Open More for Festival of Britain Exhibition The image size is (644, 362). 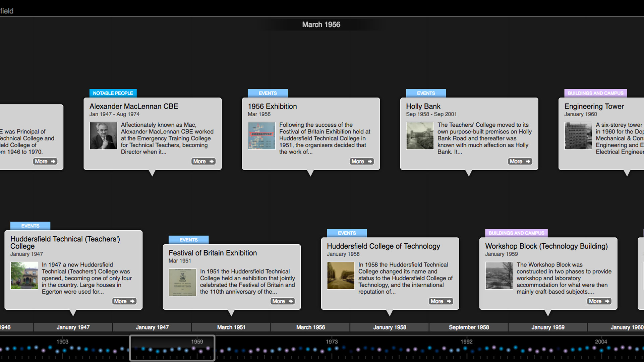pyautogui.click(x=282, y=301)
